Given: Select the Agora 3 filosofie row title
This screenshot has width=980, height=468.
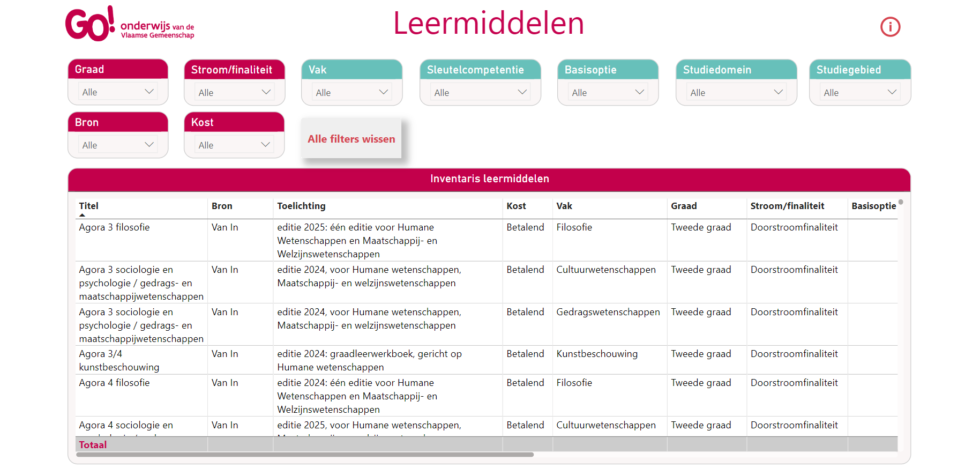Looking at the screenshot, I should click(x=114, y=227).
